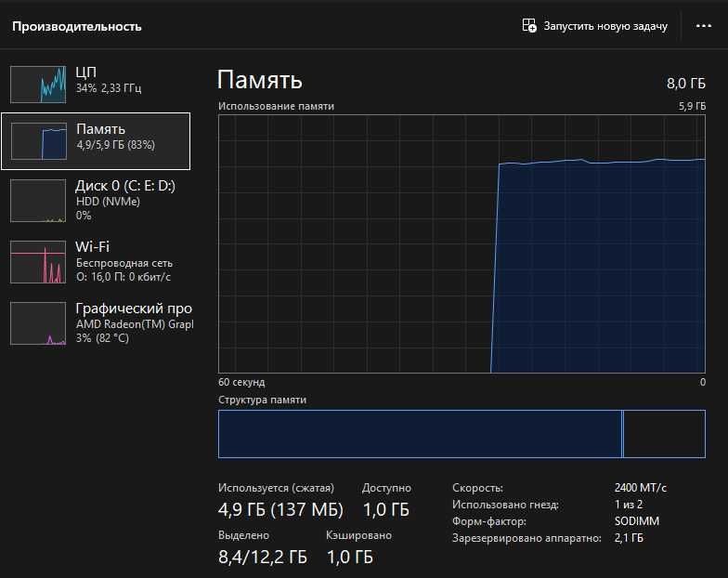Click the AMD Radeon(TM) GPU name text
The width and height of the screenshot is (728, 578).
(135, 324)
